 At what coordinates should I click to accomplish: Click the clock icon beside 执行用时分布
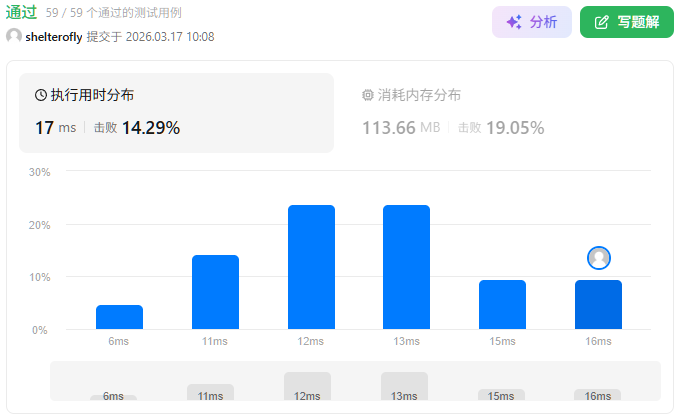click(41, 95)
